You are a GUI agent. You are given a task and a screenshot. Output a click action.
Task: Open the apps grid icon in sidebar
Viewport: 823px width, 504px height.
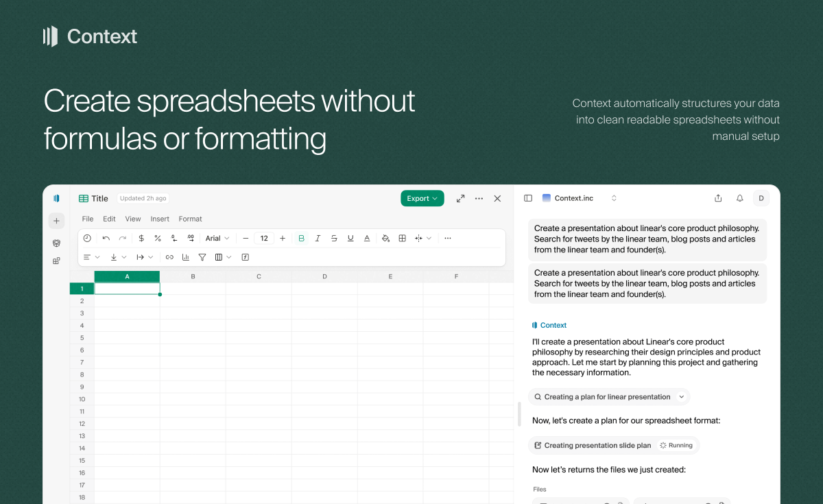coord(56,261)
